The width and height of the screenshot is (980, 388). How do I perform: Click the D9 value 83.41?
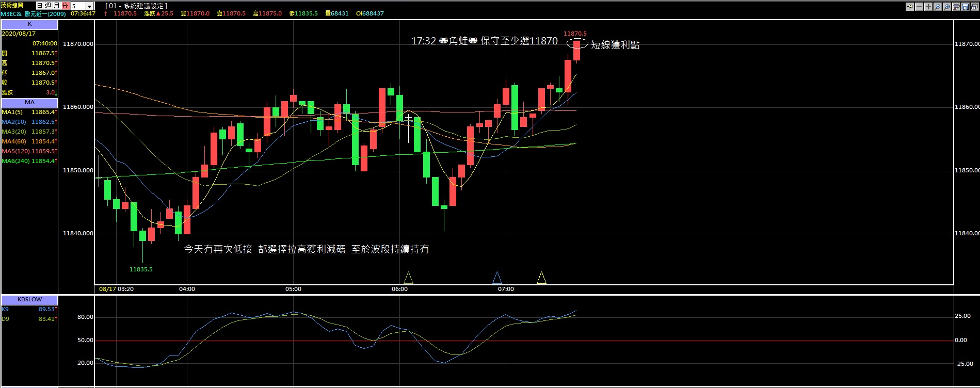(46, 319)
